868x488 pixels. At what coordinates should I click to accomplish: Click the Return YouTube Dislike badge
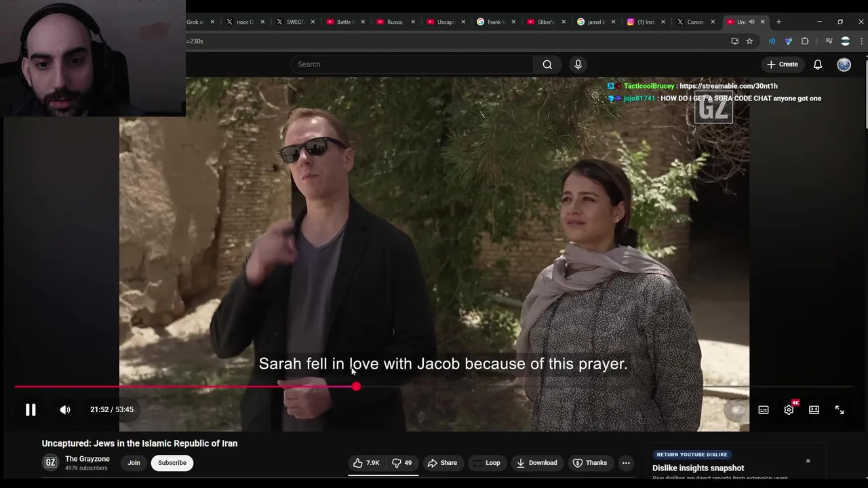(692, 455)
